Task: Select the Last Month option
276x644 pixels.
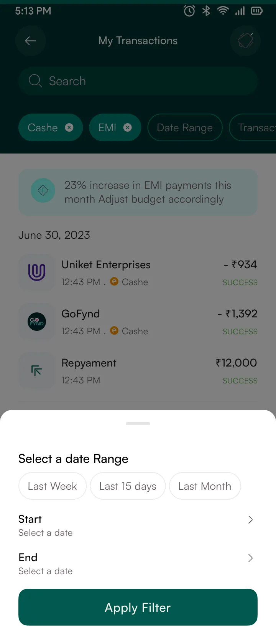Action: pyautogui.click(x=205, y=486)
